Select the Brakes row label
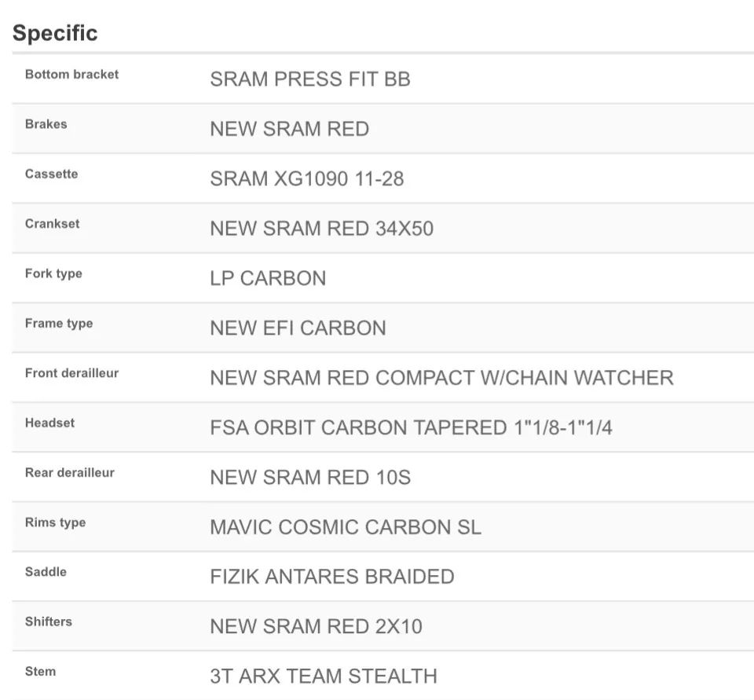Viewport: 754px width, 700px height. (x=46, y=124)
